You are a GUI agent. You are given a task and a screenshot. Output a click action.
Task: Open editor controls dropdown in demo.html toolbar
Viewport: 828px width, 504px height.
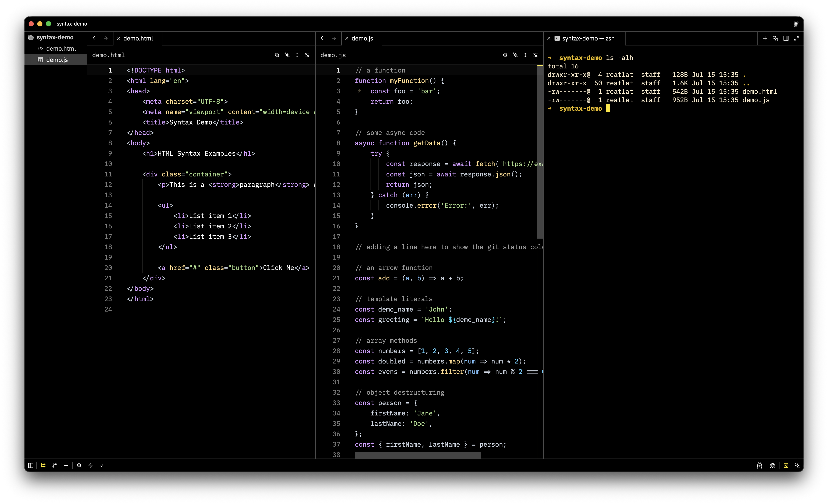click(307, 55)
